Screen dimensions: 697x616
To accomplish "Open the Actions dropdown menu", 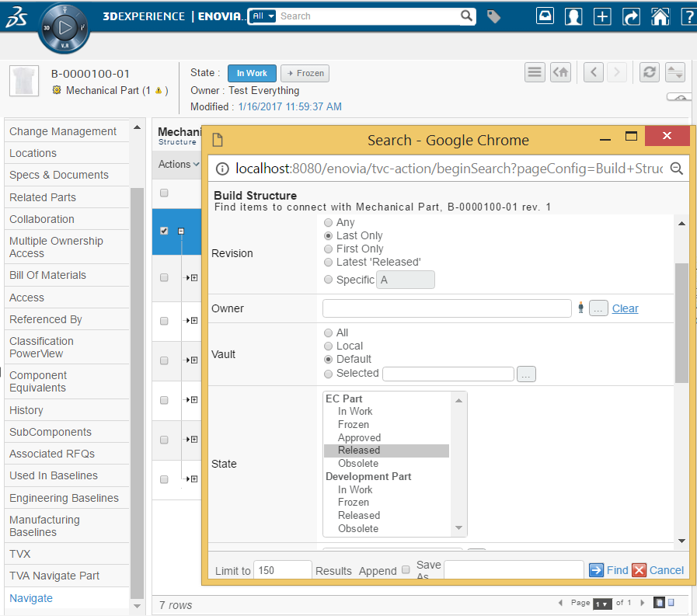I will point(179,164).
